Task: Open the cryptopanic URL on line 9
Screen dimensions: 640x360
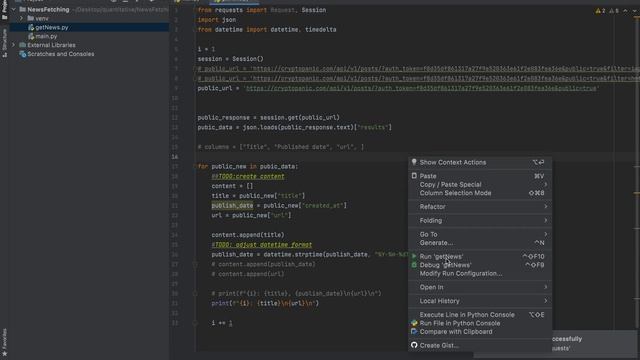Action: pos(421,88)
